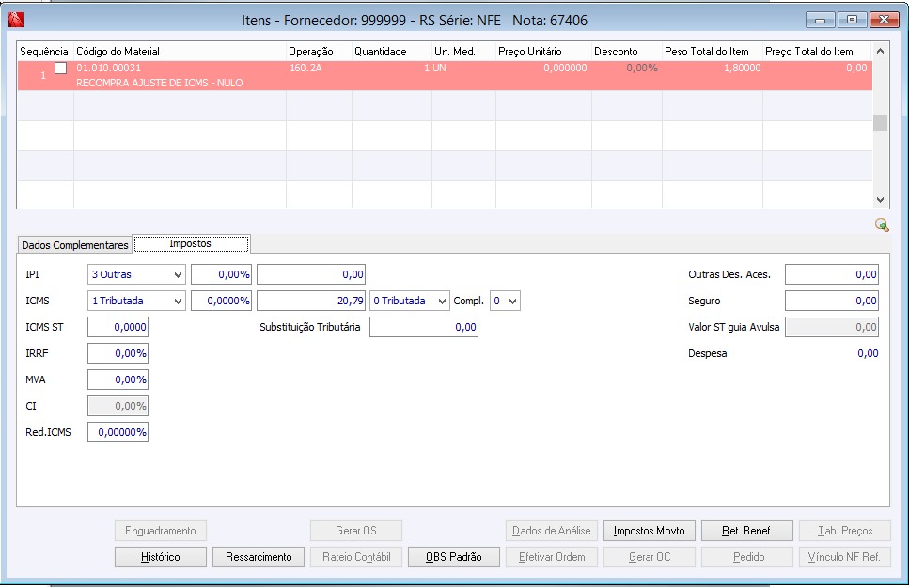This screenshot has width=909, height=588.
Task: Open Impostos Movto
Action: point(650,531)
